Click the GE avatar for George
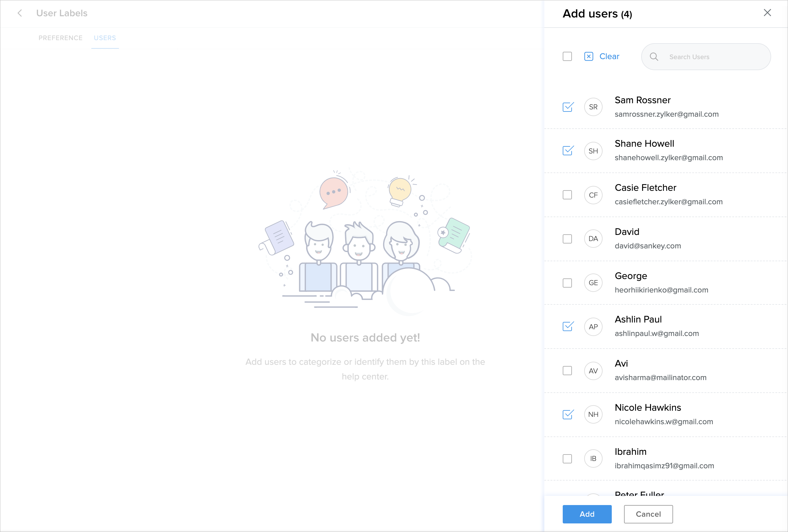 tap(593, 283)
